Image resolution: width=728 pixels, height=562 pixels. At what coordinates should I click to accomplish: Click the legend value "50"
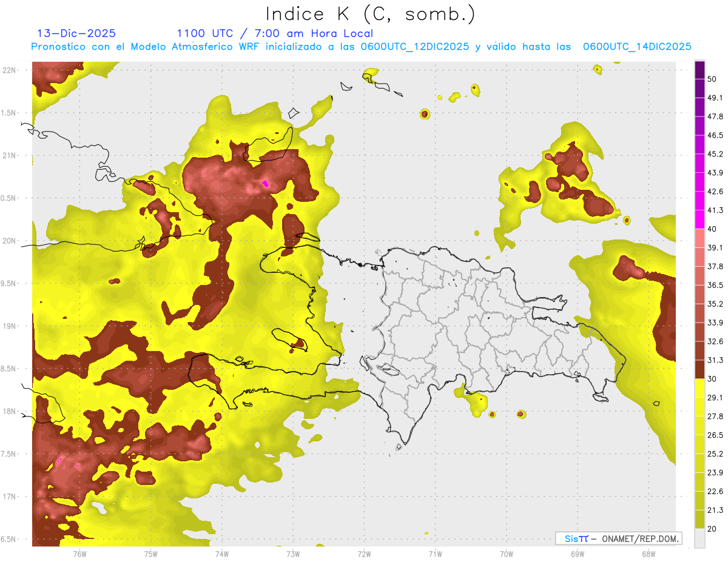(713, 79)
